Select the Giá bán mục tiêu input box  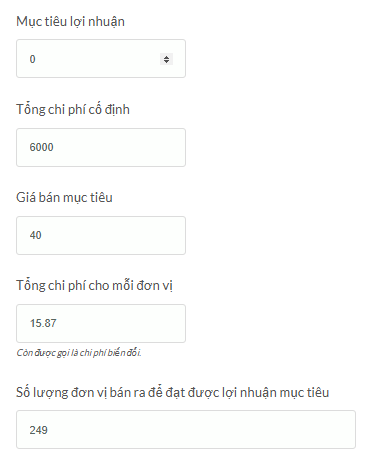click(x=101, y=235)
